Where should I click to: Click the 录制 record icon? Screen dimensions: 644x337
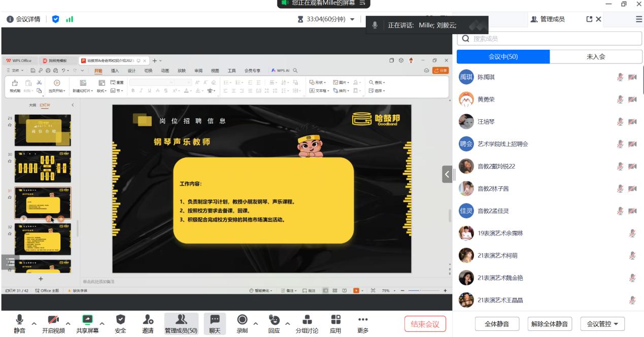(x=243, y=319)
